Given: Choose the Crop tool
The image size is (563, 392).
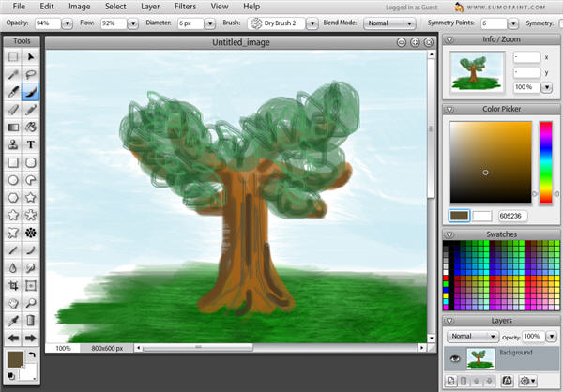Looking at the screenshot, I should click(x=13, y=285).
